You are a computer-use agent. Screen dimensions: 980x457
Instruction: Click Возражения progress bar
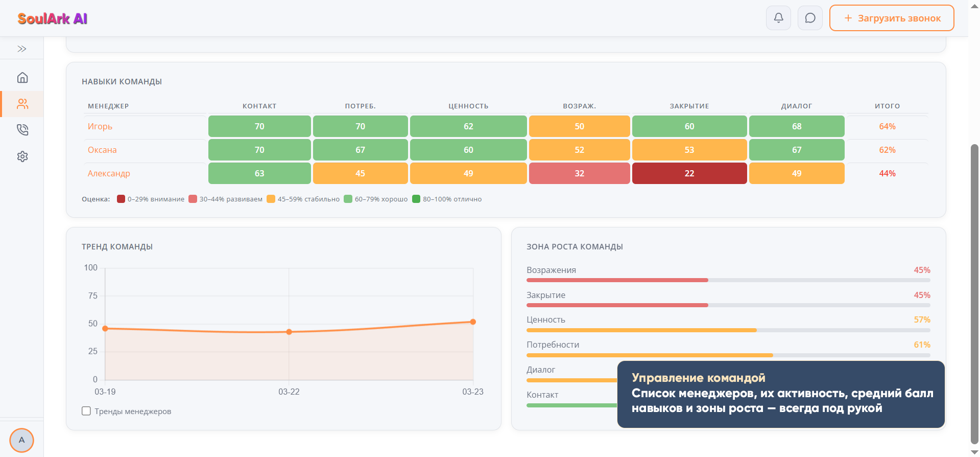click(x=728, y=280)
